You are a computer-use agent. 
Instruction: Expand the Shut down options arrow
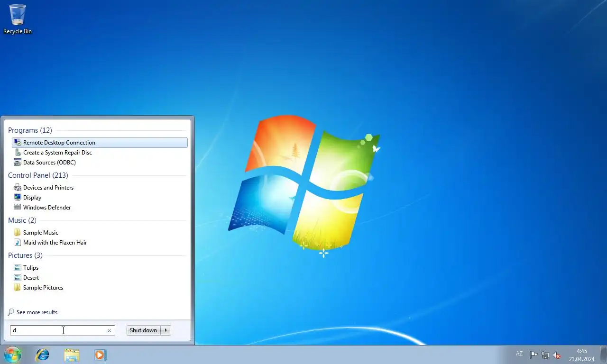coord(166,330)
